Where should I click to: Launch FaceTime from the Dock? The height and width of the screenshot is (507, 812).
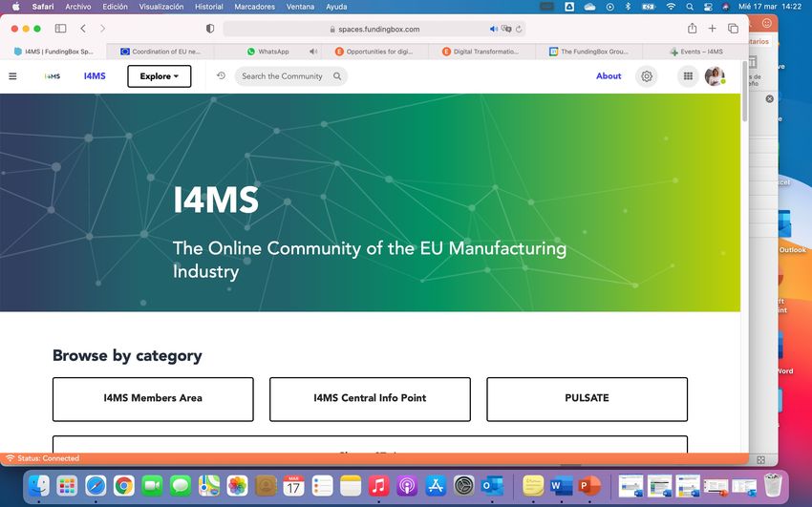pos(152,486)
